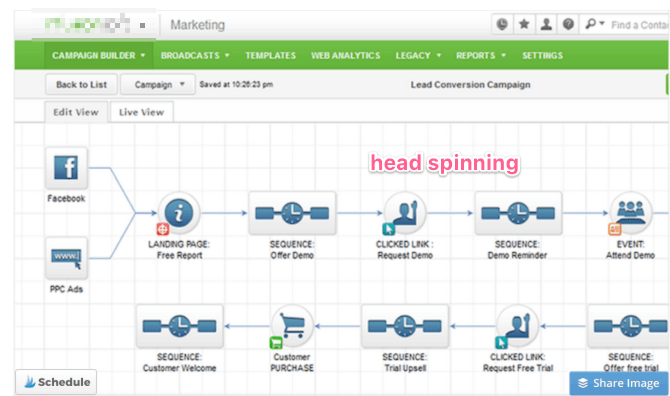
Task: Click the green cart badge on Customer Purchase
Action: [x=276, y=343]
